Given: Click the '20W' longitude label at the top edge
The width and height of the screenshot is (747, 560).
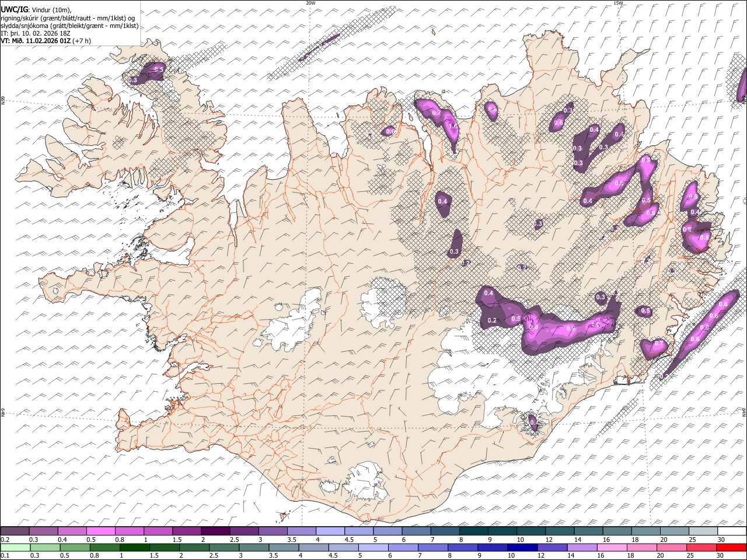Looking at the screenshot, I should pyautogui.click(x=310, y=3).
